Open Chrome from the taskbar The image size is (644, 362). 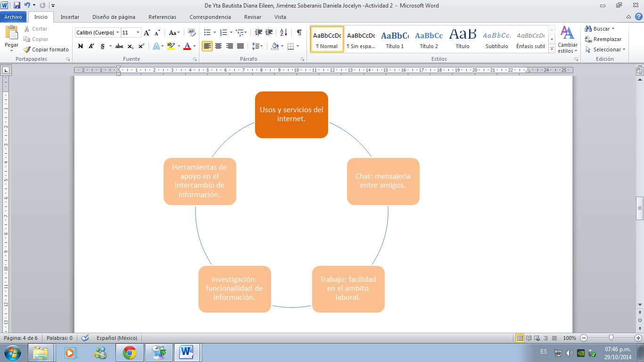tap(130, 353)
